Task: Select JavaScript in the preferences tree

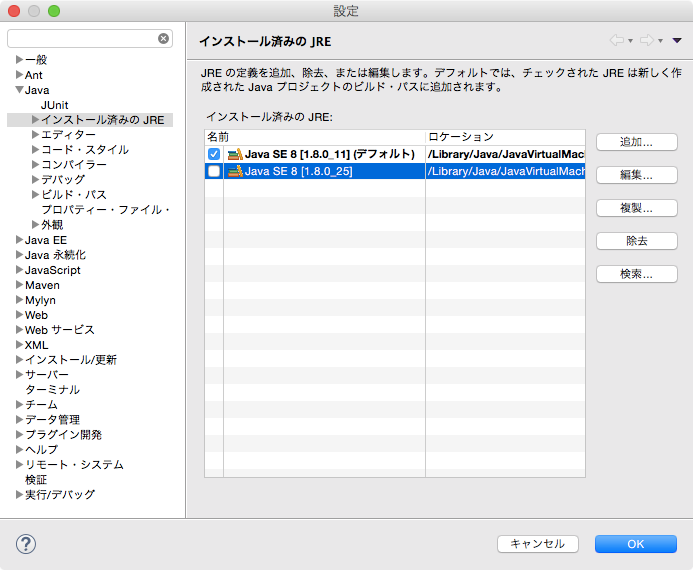Action: pyautogui.click(x=53, y=270)
